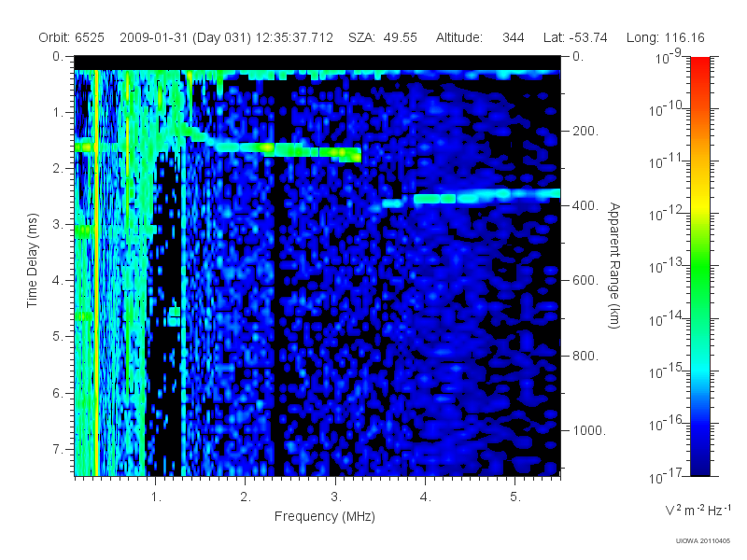
Task: Click the '10^-13' colorbar tick label
Action: pyautogui.click(x=667, y=266)
